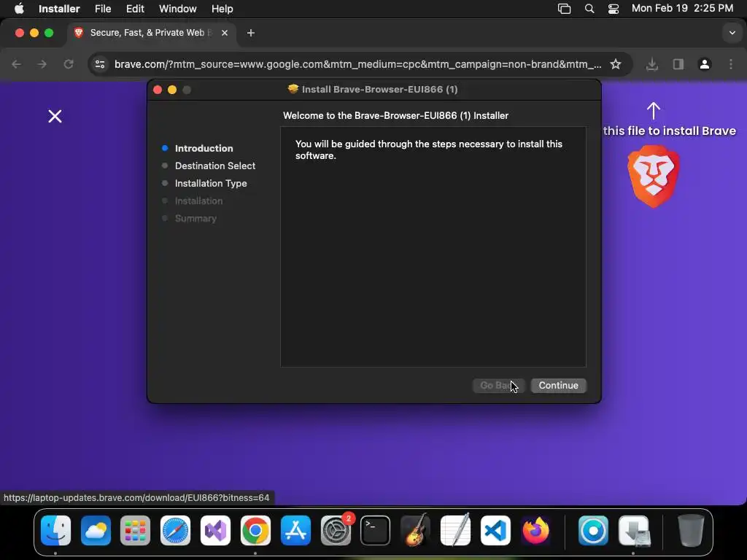Open the browser profile icon

click(705, 64)
